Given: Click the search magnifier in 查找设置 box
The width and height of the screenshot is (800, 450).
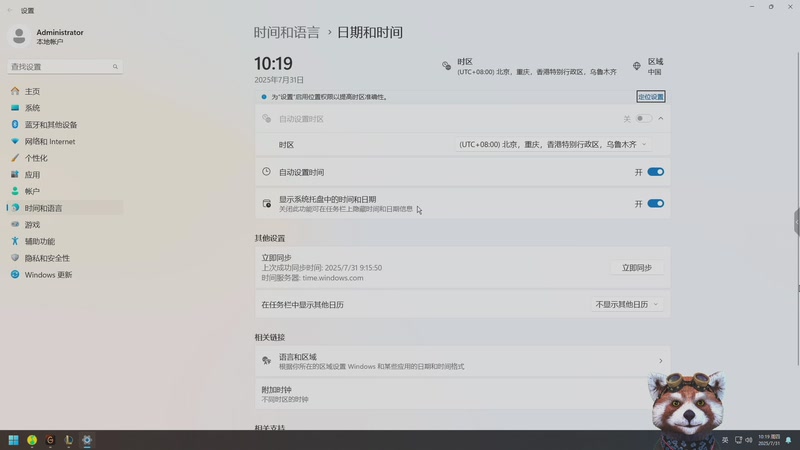Looking at the screenshot, I should [115, 67].
